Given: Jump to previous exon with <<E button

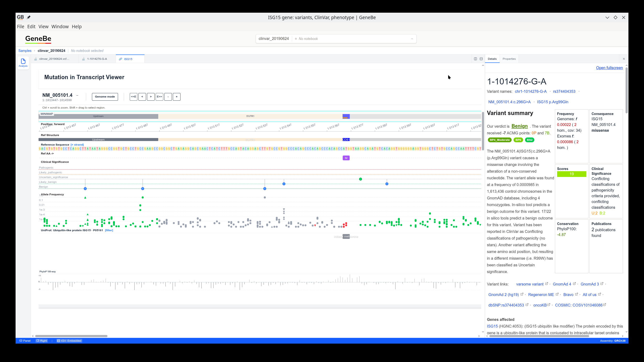Looking at the screenshot, I should [134, 97].
